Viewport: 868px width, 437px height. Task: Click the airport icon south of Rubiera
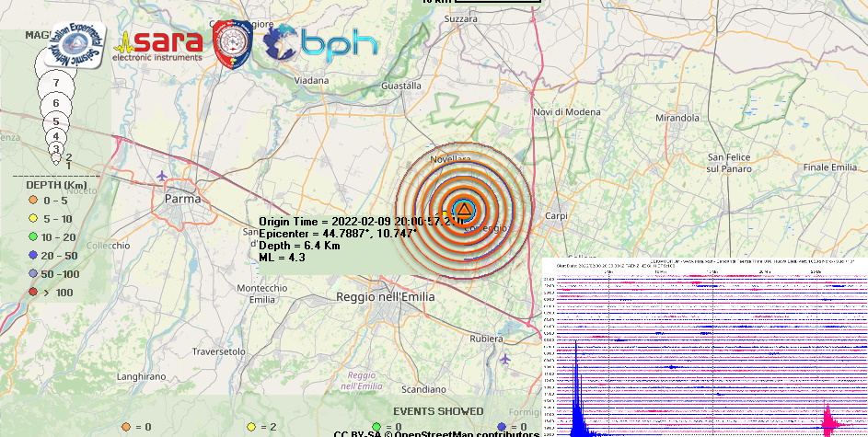click(503, 359)
